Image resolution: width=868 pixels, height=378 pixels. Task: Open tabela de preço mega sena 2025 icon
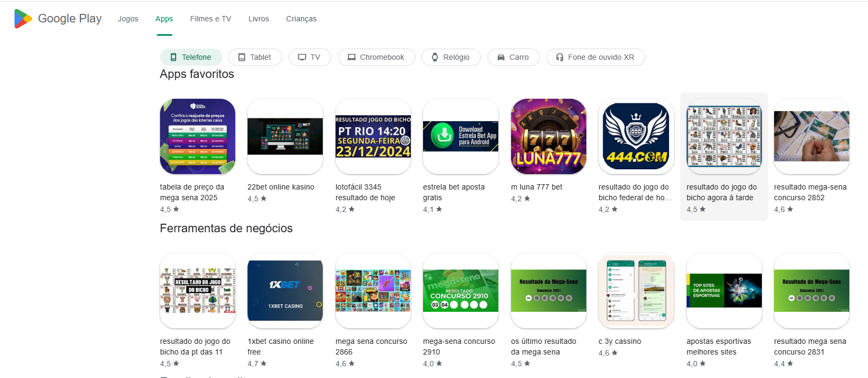pyautogui.click(x=197, y=136)
